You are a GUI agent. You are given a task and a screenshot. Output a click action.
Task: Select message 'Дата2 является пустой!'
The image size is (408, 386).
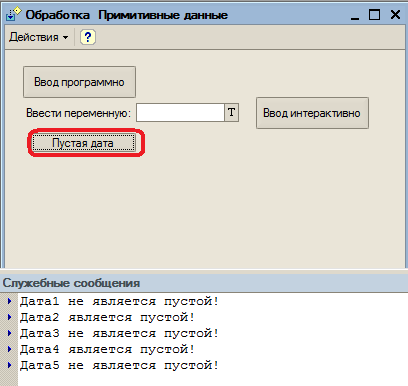point(107,317)
